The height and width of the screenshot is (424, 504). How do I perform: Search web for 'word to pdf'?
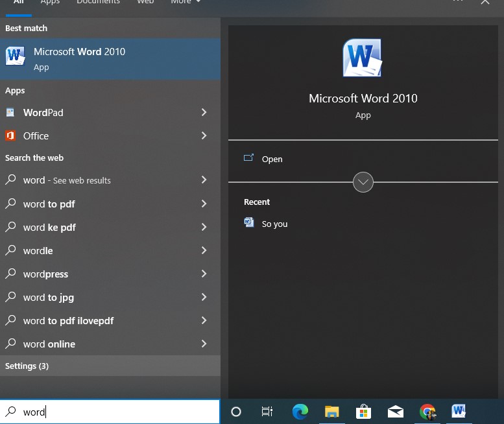110,204
